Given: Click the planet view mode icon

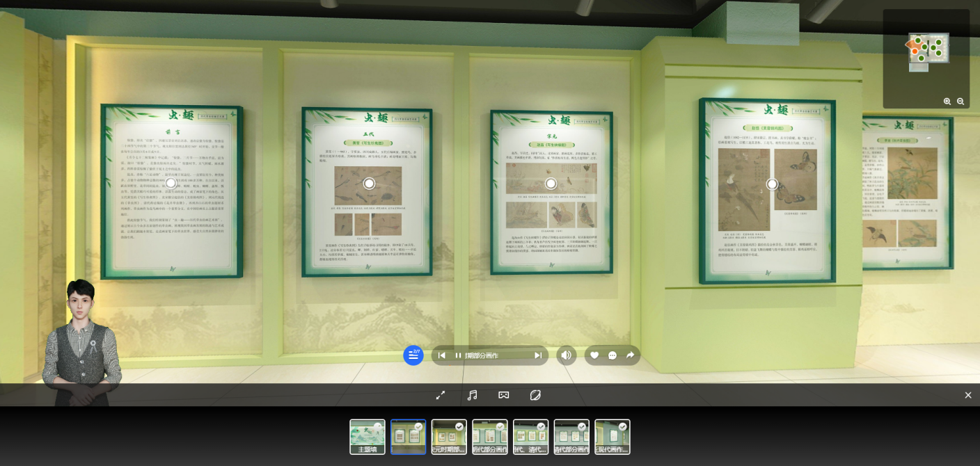Looking at the screenshot, I should [535, 395].
